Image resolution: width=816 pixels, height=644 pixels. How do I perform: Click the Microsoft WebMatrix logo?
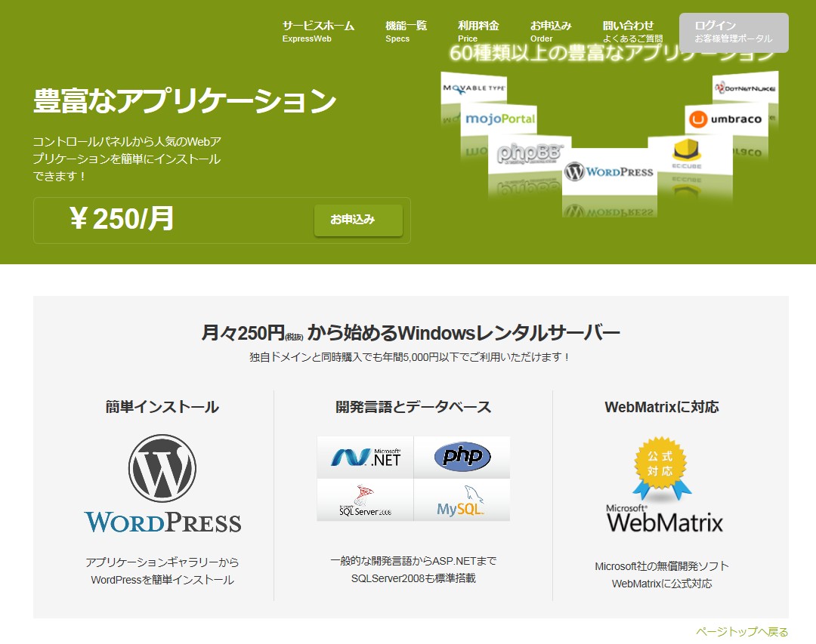click(x=665, y=519)
